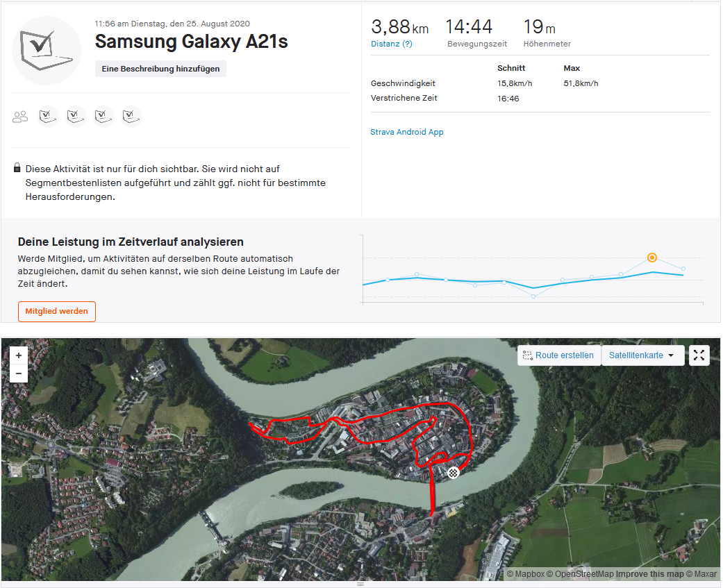Click Eine Beschreibung hinzufügen
The image size is (723, 588).
(161, 69)
